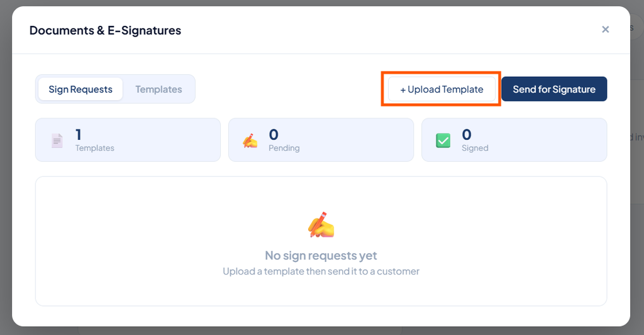Image resolution: width=644 pixels, height=335 pixels.
Task: Click the green checkmark icon in Signed card
Action: click(443, 140)
